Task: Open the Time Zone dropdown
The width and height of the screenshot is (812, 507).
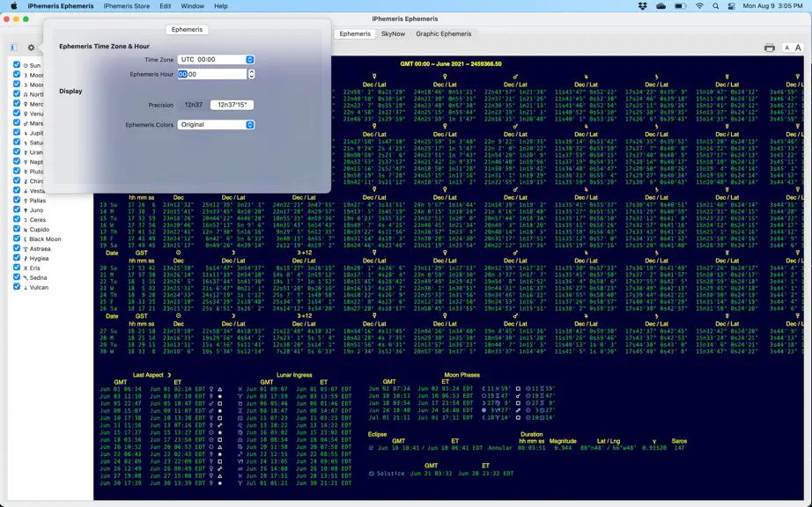Action: click(216, 60)
